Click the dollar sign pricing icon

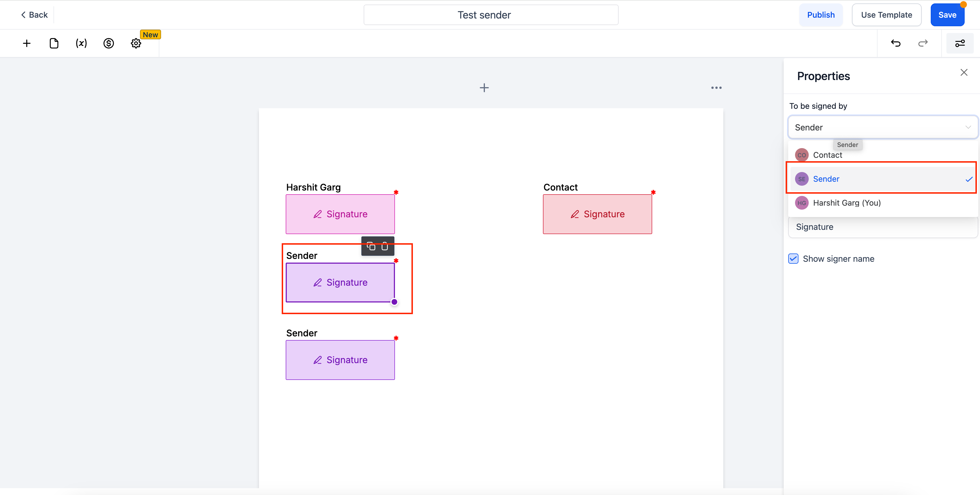pyautogui.click(x=108, y=43)
